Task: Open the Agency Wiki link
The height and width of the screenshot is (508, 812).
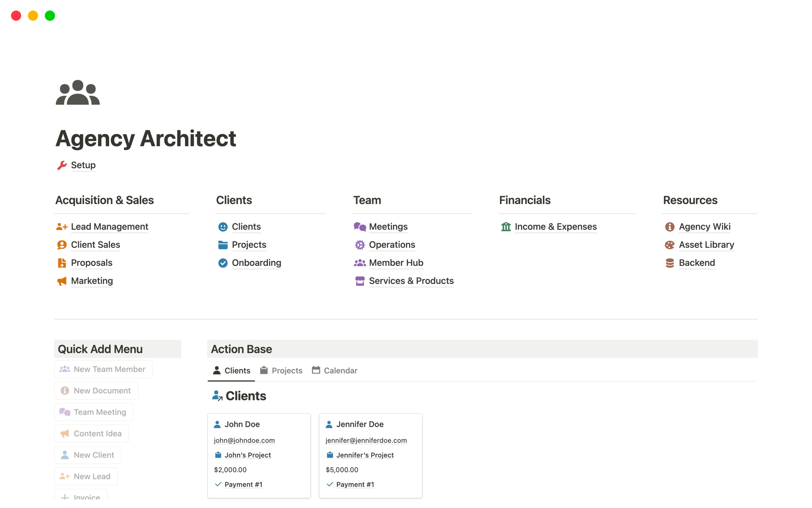Action: (705, 227)
